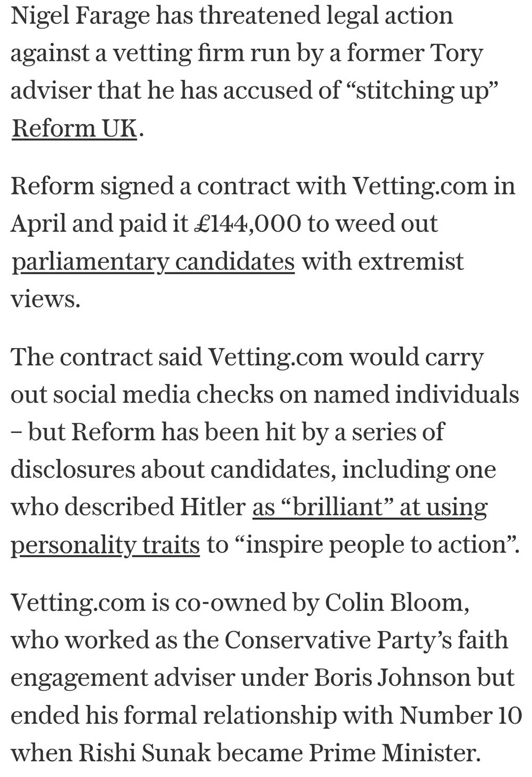Open the "parliamentary candidates" link

153,261
